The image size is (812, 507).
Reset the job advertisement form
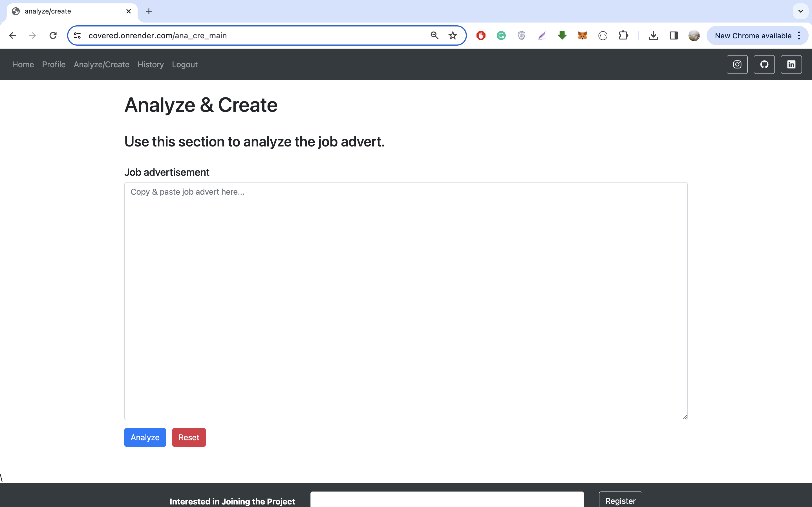[x=189, y=437]
